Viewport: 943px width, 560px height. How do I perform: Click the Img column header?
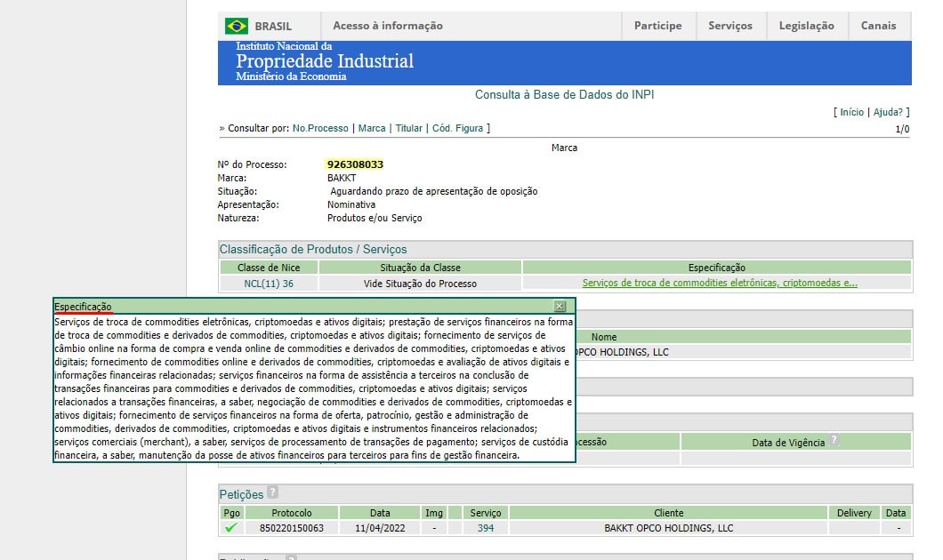[x=434, y=513]
